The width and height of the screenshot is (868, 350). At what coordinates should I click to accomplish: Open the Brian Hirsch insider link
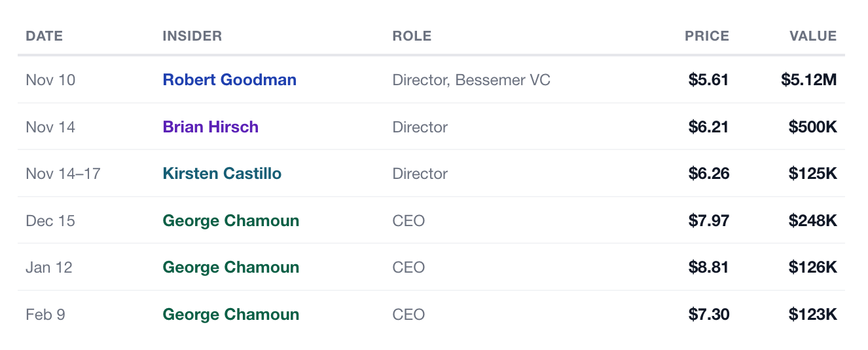click(x=210, y=127)
